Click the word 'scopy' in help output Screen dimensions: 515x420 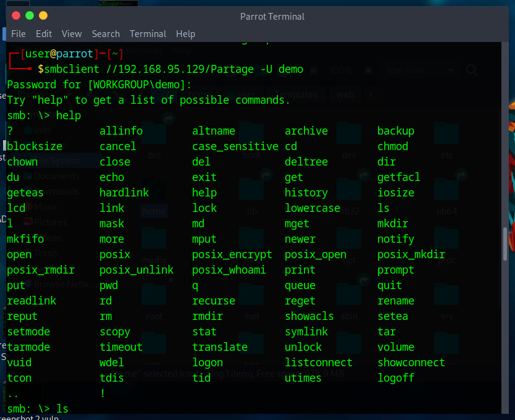tap(115, 332)
